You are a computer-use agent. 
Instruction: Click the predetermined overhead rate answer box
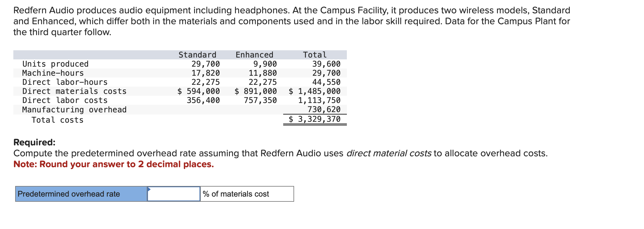pos(174,194)
